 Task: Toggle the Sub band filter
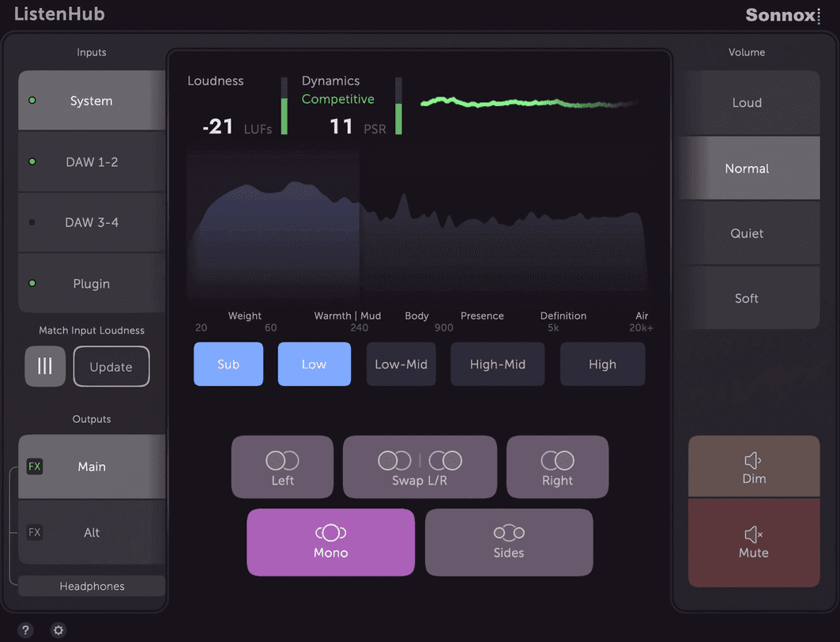228,364
